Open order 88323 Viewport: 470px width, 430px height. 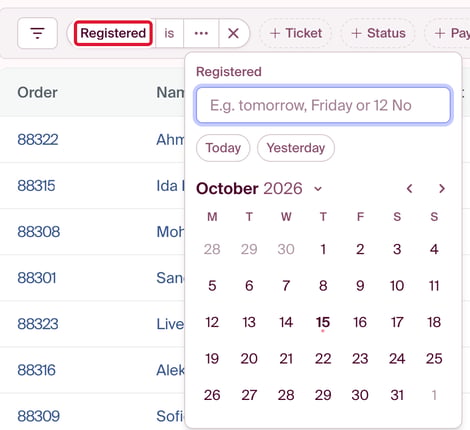click(x=38, y=324)
